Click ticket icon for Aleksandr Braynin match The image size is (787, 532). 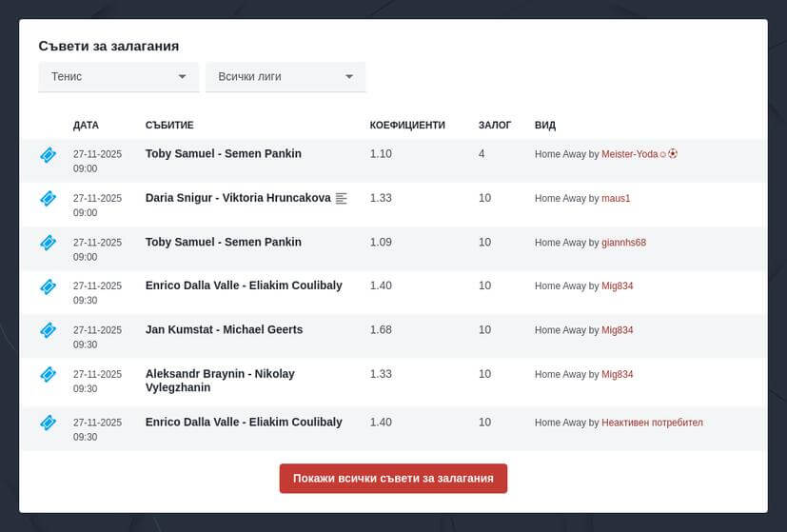[48, 375]
